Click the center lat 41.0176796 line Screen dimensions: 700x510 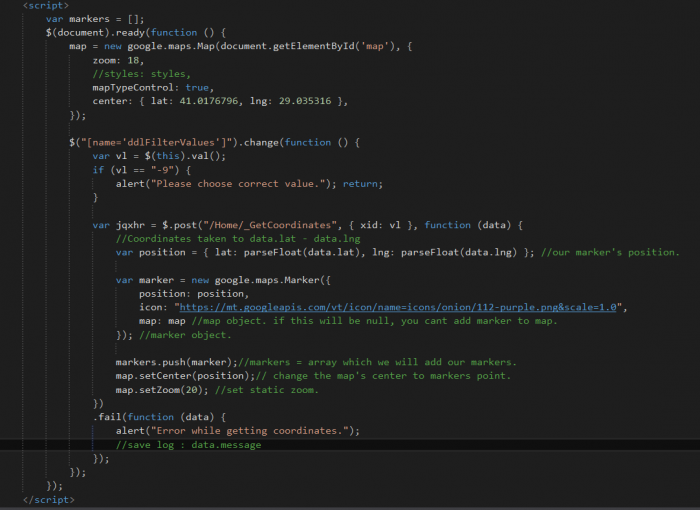coord(220,101)
